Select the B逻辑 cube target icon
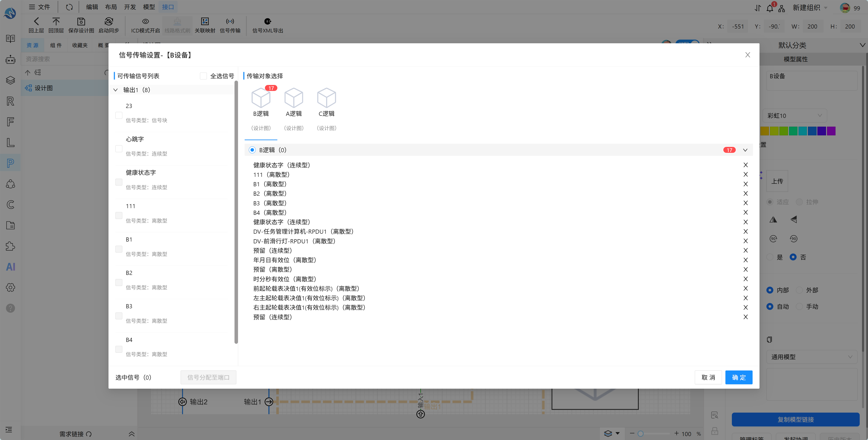 click(x=261, y=98)
